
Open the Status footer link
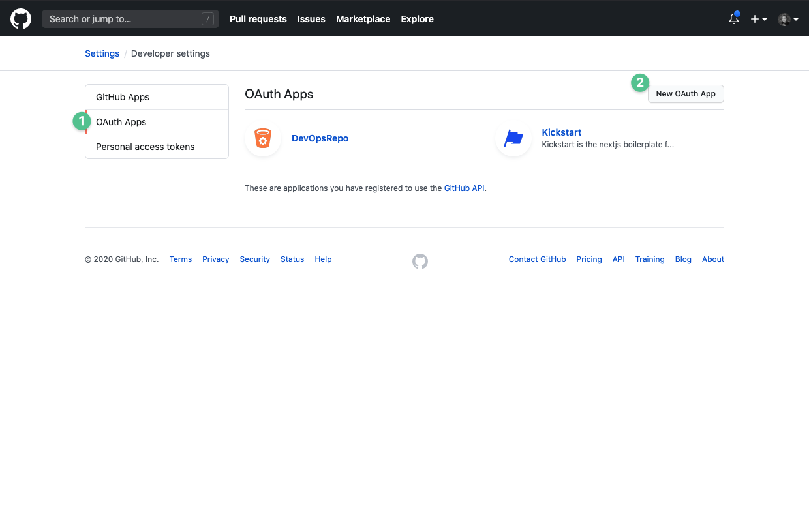[x=292, y=259]
